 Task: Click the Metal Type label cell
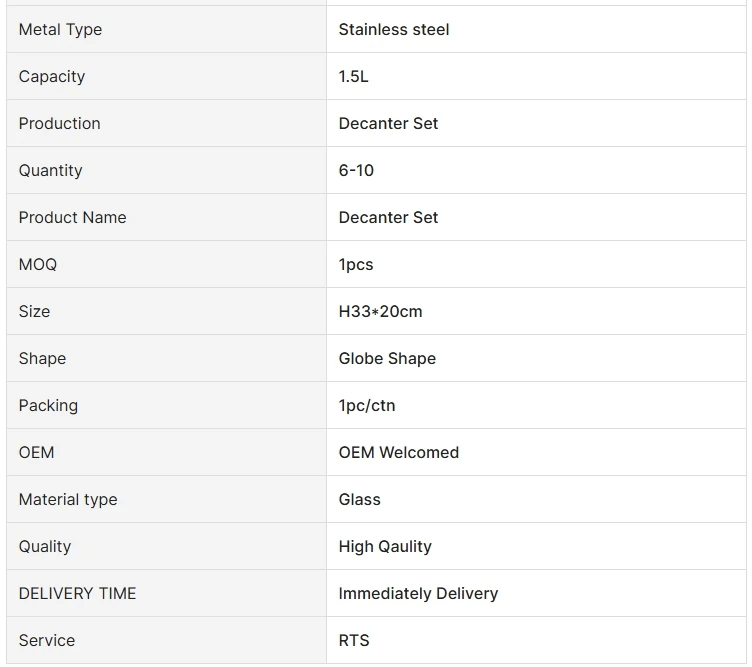pos(60,30)
